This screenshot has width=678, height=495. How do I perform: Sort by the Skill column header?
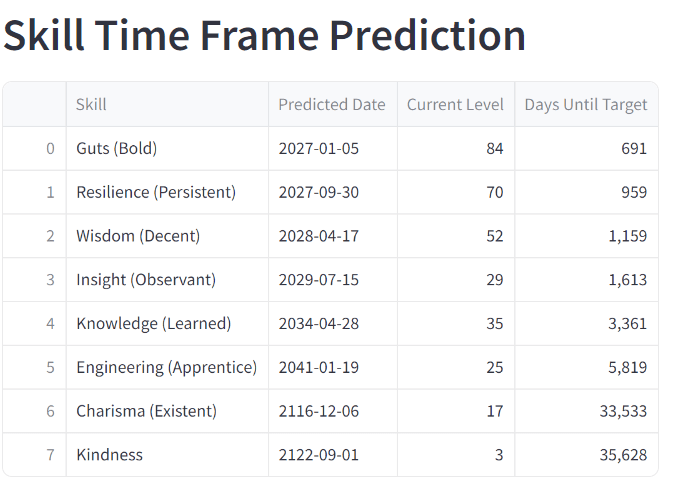(167, 104)
